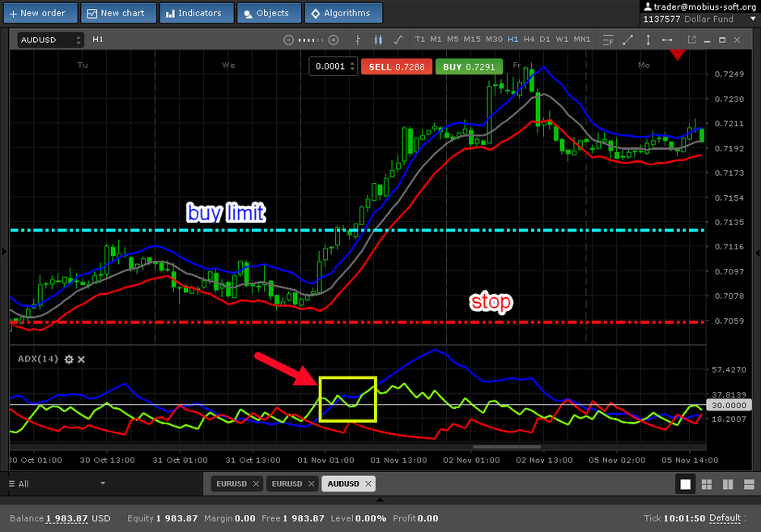Open the AUDUSD symbol selector
Image resolution: width=761 pixels, height=532 pixels.
[50, 40]
